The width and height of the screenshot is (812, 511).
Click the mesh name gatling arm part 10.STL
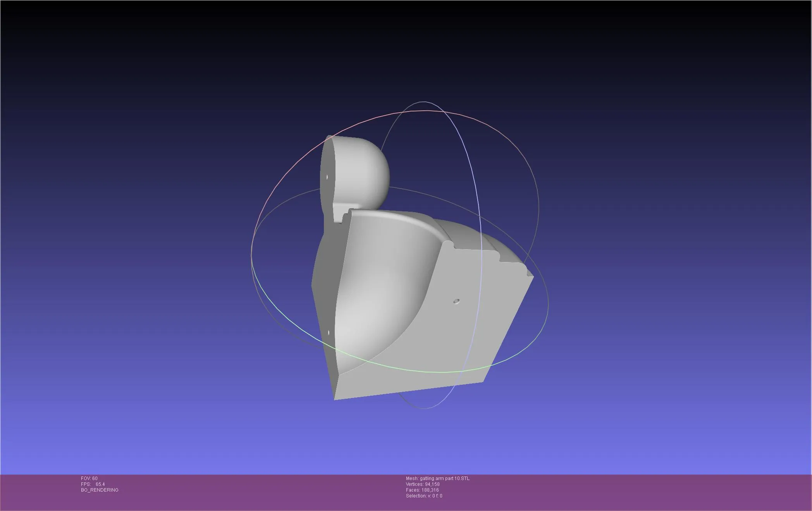pos(437,478)
